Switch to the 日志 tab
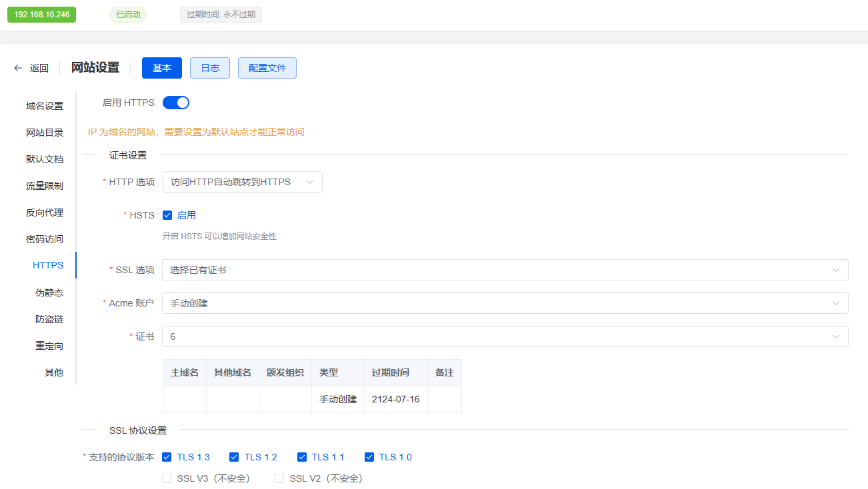Image resolution: width=868 pixels, height=489 pixels. pos(210,68)
